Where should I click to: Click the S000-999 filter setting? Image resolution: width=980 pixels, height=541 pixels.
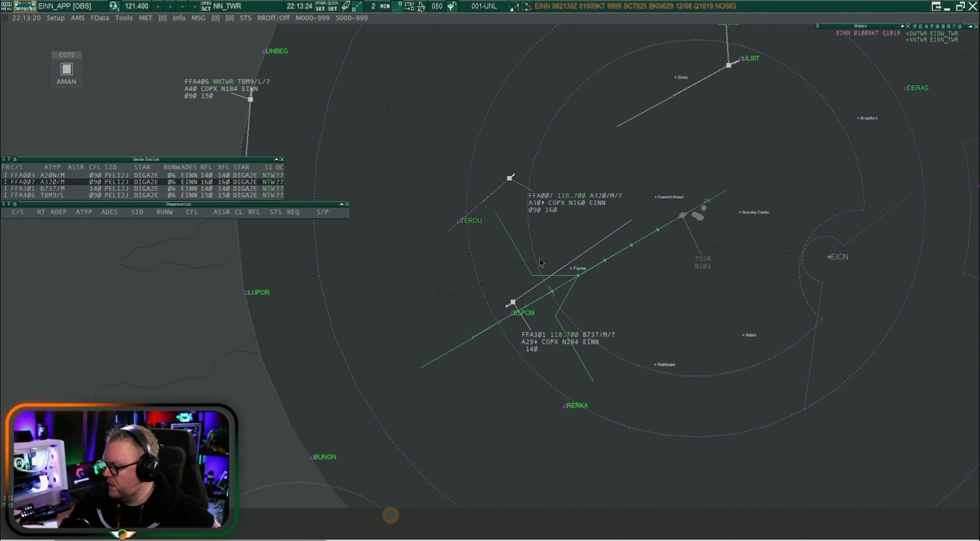[x=351, y=18]
